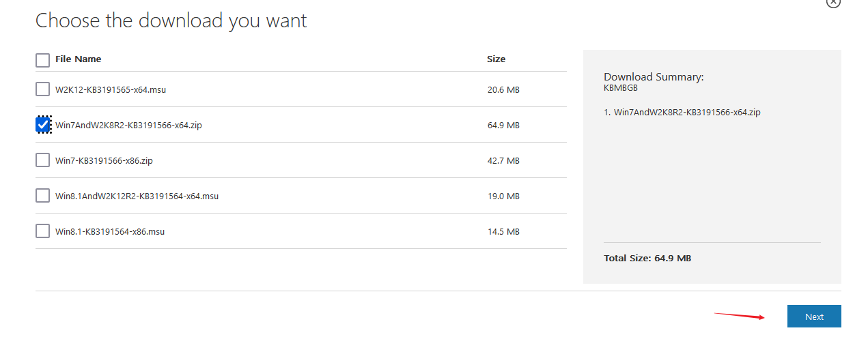Close the download dialog with the X icon
868x337 pixels.
click(x=833, y=2)
